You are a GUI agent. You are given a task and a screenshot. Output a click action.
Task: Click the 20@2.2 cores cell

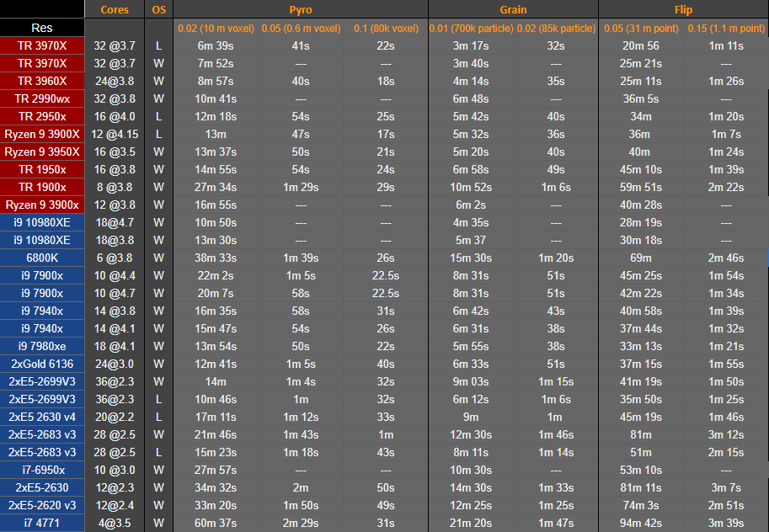coord(115,417)
